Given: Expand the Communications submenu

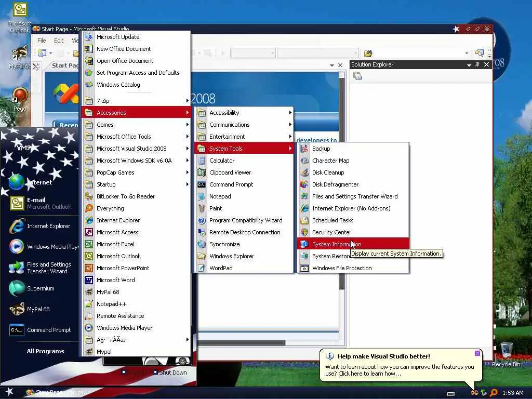Looking at the screenshot, I should [x=244, y=125].
